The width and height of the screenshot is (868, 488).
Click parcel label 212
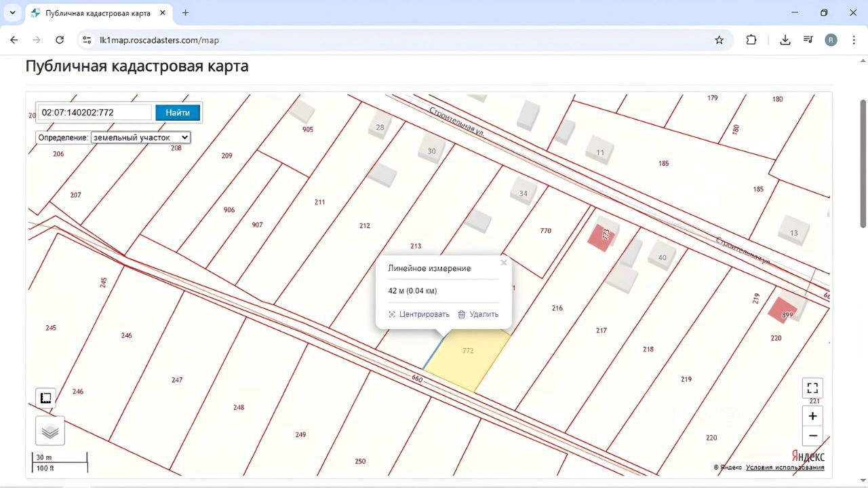[365, 225]
